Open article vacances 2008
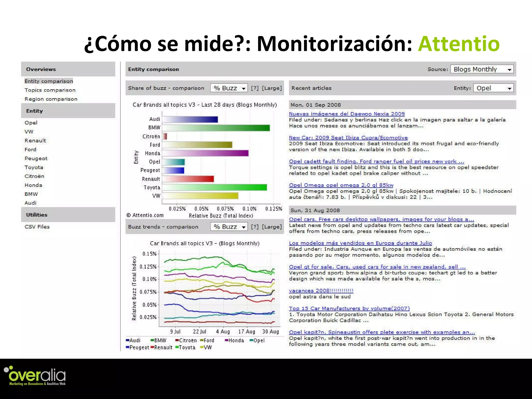 click(321, 291)
